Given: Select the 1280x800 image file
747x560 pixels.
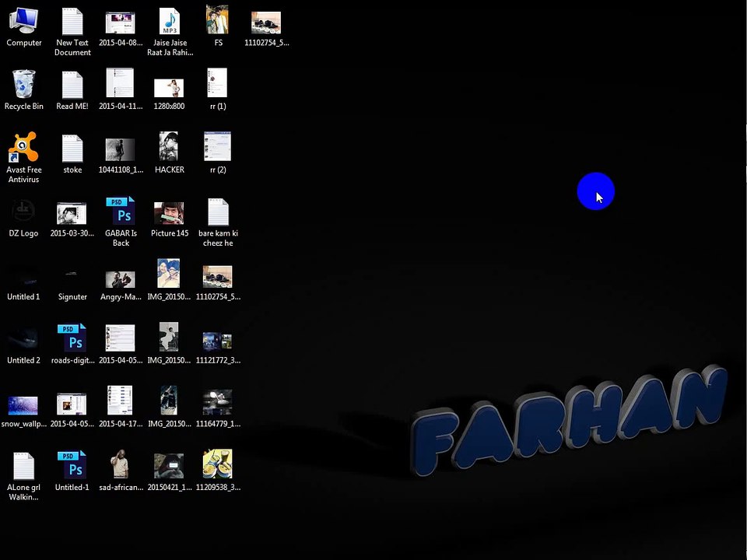Looking at the screenshot, I should click(x=169, y=94).
